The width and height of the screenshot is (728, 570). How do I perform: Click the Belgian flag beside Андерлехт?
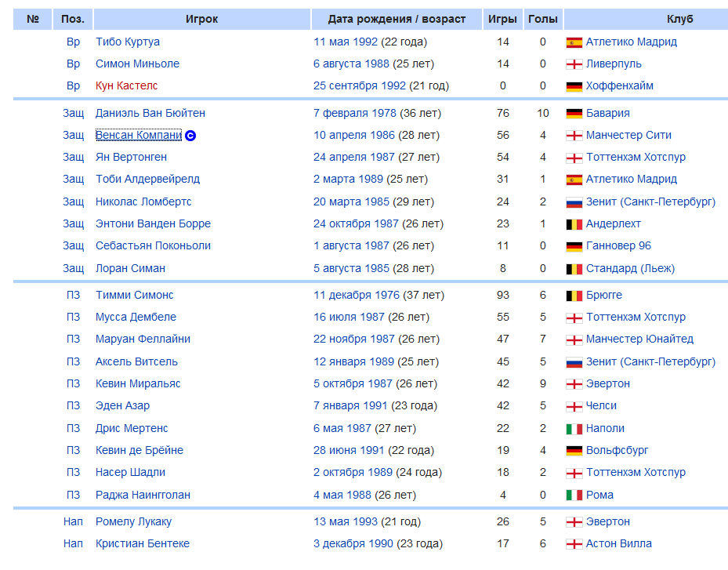click(574, 224)
